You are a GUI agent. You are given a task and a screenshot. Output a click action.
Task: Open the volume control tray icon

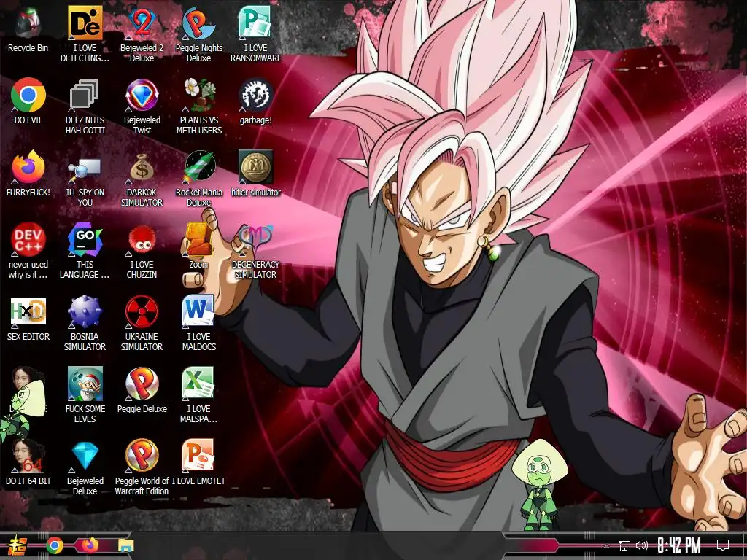642,545
